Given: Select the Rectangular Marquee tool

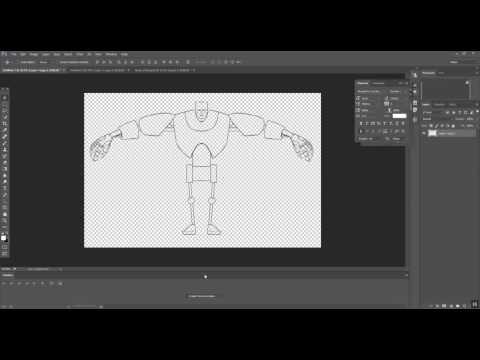Looking at the screenshot, I should pyautogui.click(x=5, y=104).
